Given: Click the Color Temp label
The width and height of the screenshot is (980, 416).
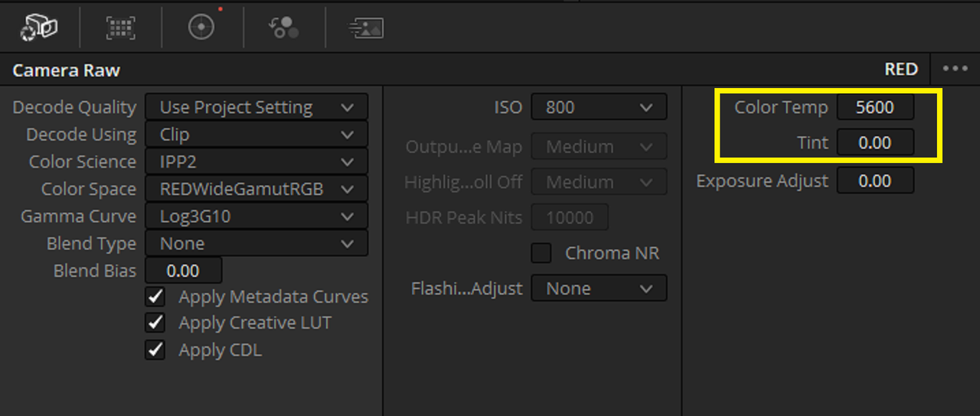Looking at the screenshot, I should [x=781, y=107].
